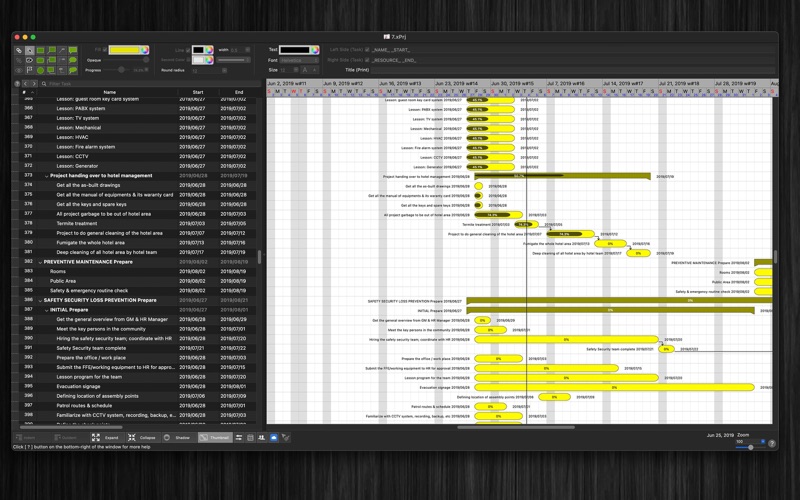Pick the green rectangle bar shape
Viewport: 800px width, 500px height.
40,50
